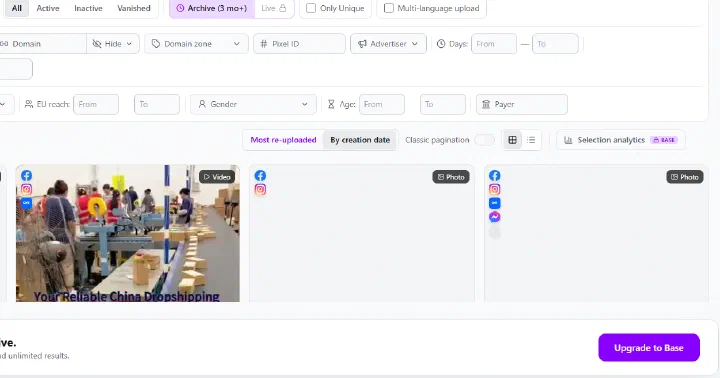
Task: Click the Days From field
Action: pyautogui.click(x=494, y=44)
